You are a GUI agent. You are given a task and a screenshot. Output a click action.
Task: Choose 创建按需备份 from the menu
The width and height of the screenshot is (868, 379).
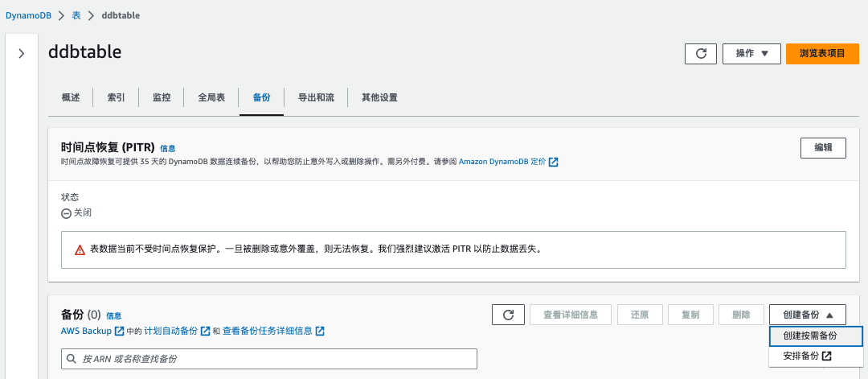pos(816,336)
